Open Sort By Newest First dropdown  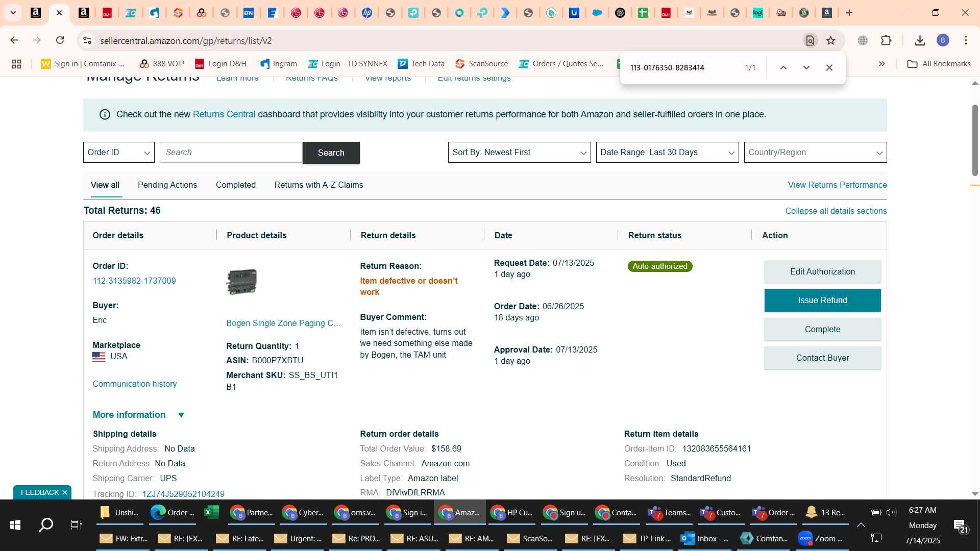[520, 152]
